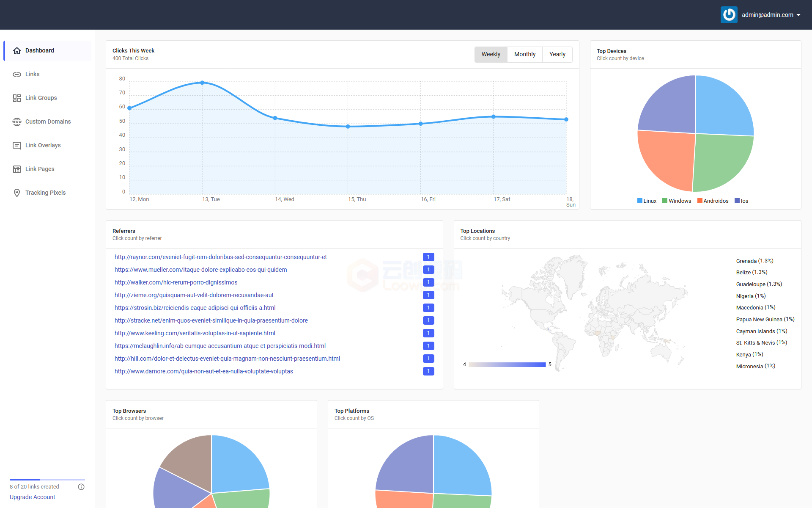Click the Link Overlays message icon

point(17,146)
